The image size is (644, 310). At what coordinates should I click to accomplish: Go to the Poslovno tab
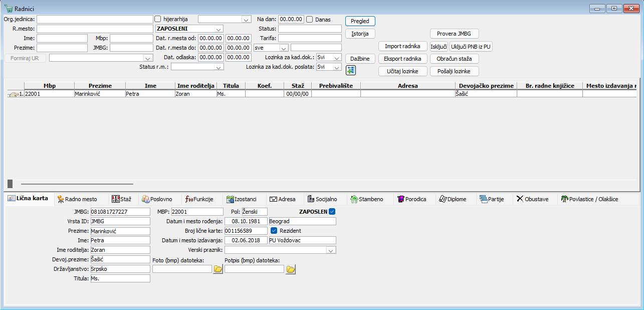[157, 199]
